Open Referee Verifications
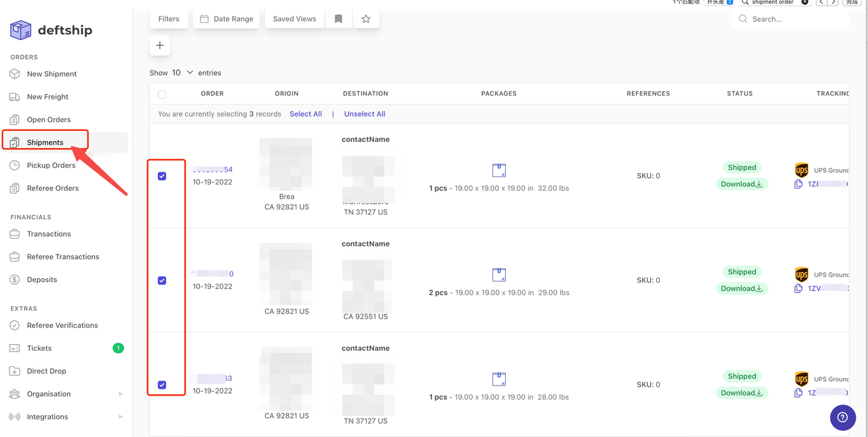The image size is (868, 437). pos(62,326)
